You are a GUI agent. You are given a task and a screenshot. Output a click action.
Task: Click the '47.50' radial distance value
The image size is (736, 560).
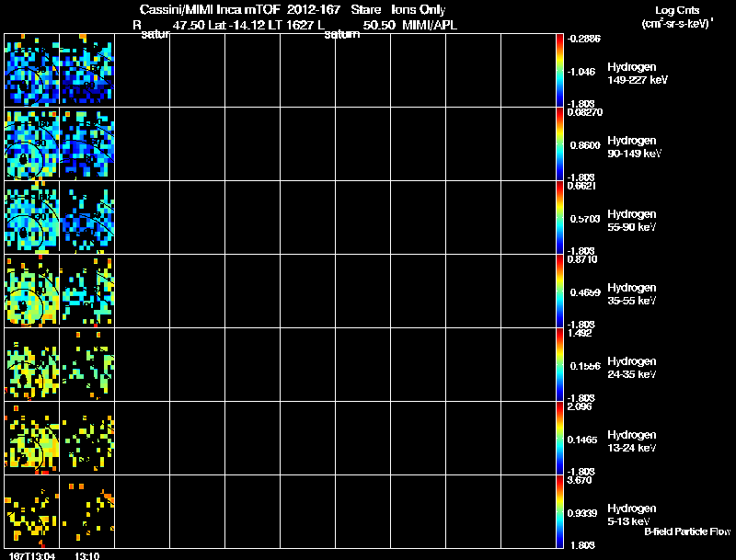pyautogui.click(x=189, y=26)
